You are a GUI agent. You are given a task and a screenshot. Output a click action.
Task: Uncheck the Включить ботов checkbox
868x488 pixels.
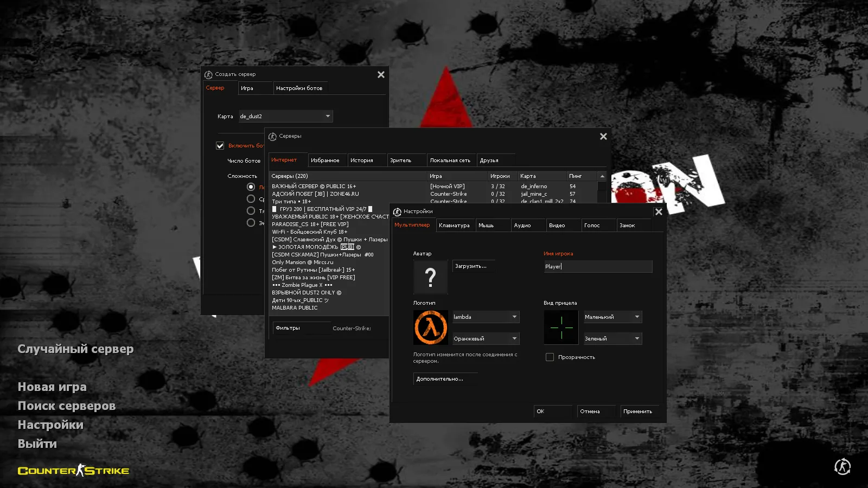pyautogui.click(x=220, y=145)
